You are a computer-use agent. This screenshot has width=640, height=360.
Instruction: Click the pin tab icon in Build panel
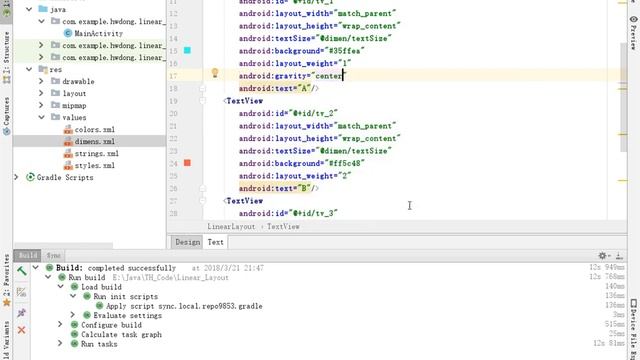(x=22, y=313)
